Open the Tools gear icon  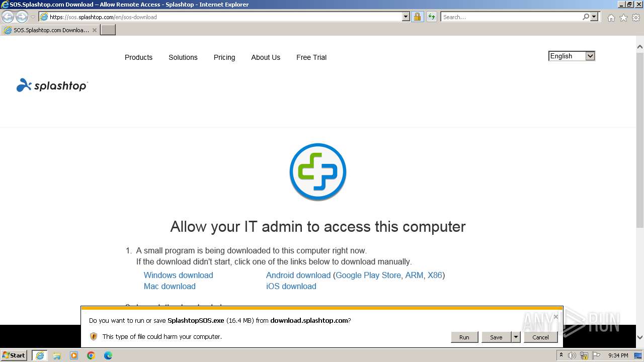tap(636, 18)
